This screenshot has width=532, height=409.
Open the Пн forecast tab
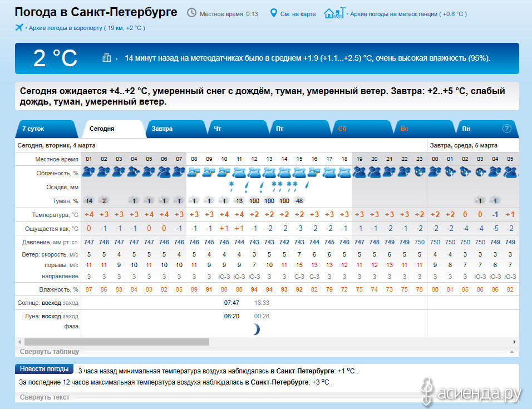[x=487, y=129]
